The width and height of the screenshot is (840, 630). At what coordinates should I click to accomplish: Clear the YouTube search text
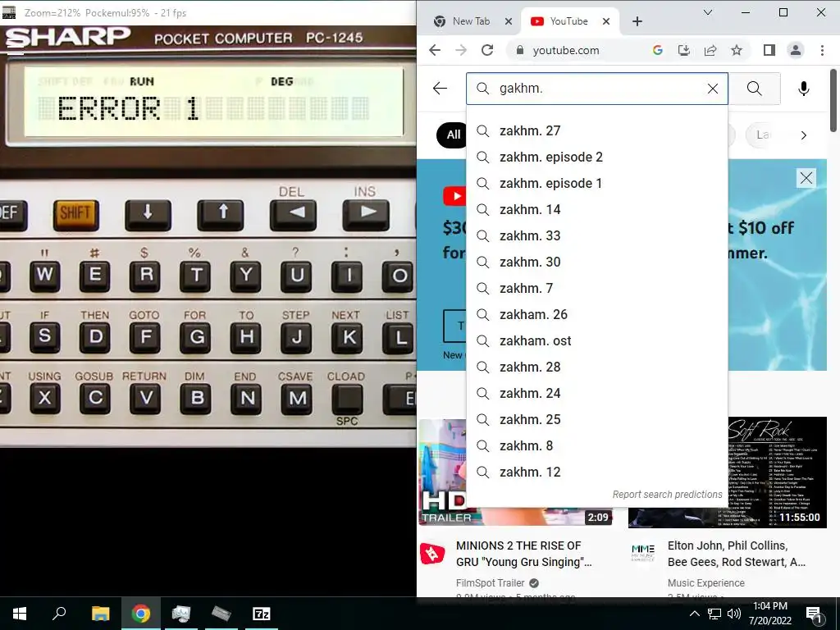713,89
